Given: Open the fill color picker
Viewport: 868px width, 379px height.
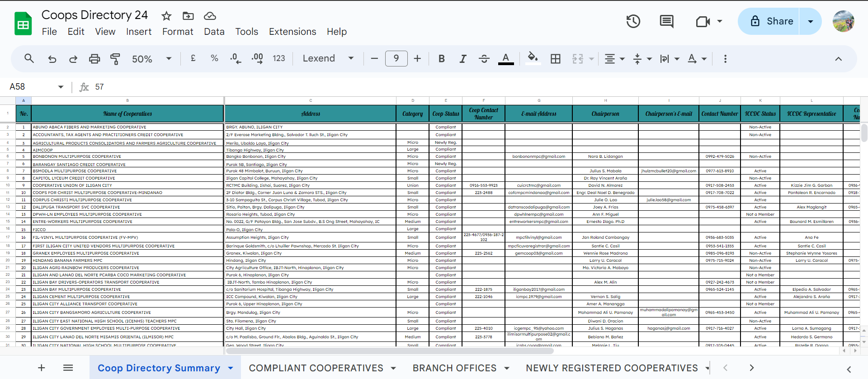Looking at the screenshot, I should [x=533, y=58].
